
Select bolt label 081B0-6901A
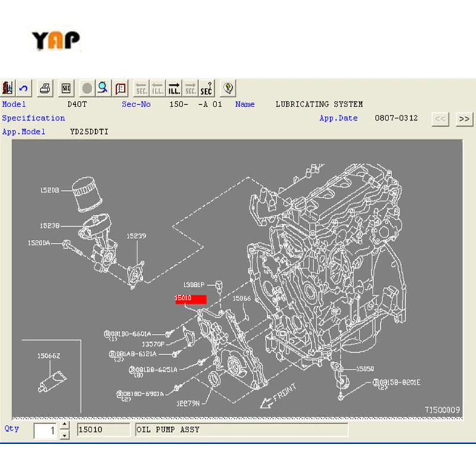tap(140, 394)
